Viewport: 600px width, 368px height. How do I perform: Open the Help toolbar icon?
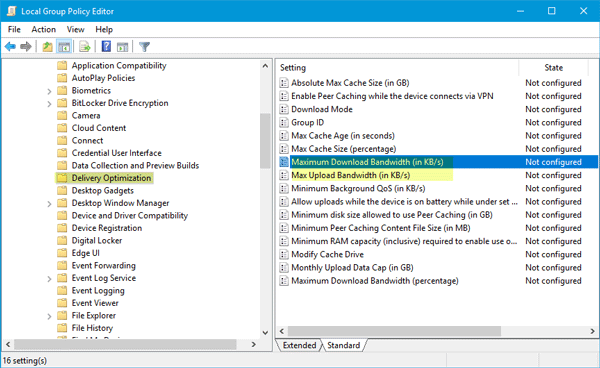106,47
